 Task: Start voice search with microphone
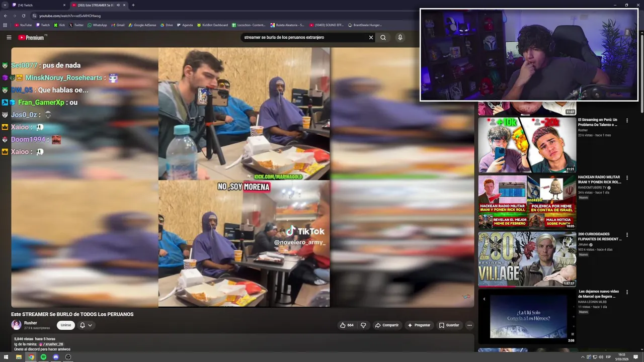(400, 37)
